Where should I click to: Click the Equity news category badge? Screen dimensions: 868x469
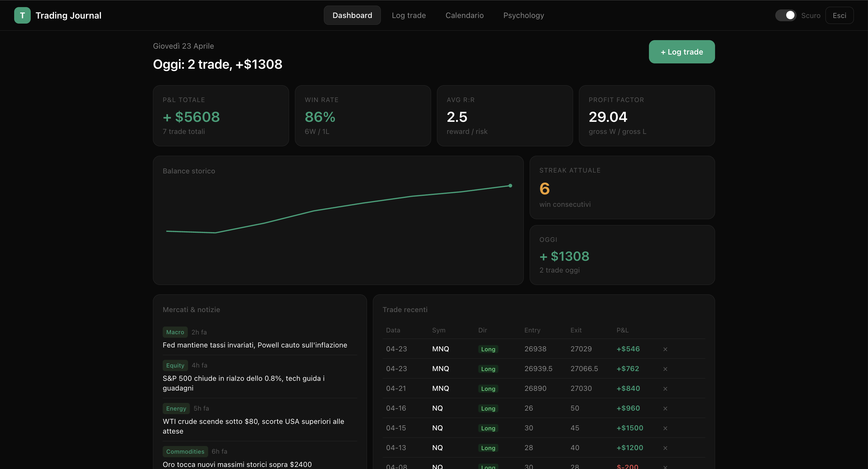175,365
